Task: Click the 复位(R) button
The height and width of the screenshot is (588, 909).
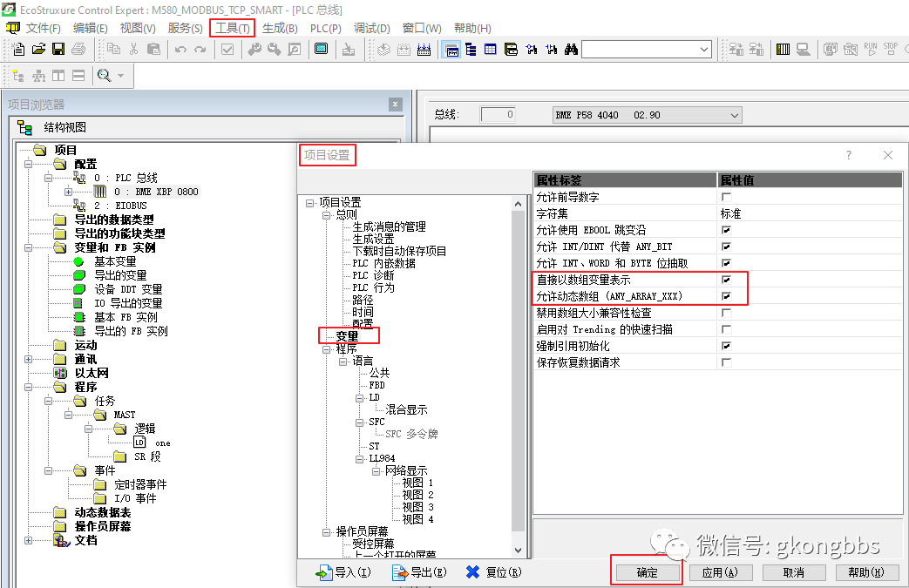Action: point(494,572)
